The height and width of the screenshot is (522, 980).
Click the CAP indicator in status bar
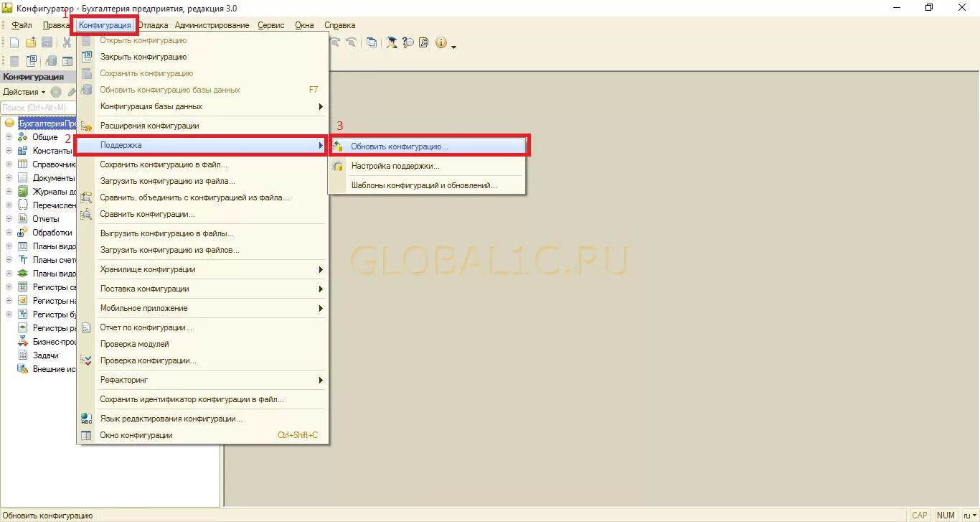pyautogui.click(x=920, y=516)
